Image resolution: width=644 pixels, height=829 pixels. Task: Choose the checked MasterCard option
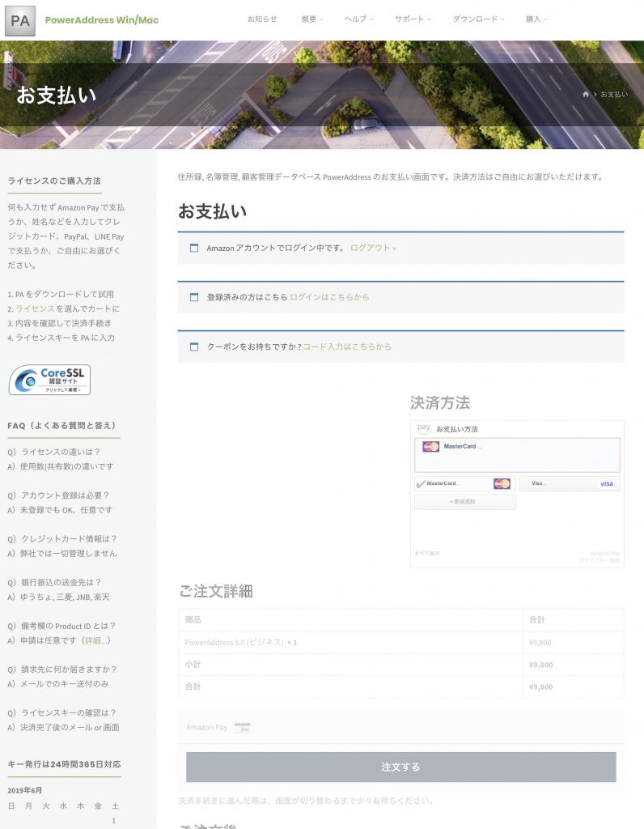(465, 484)
